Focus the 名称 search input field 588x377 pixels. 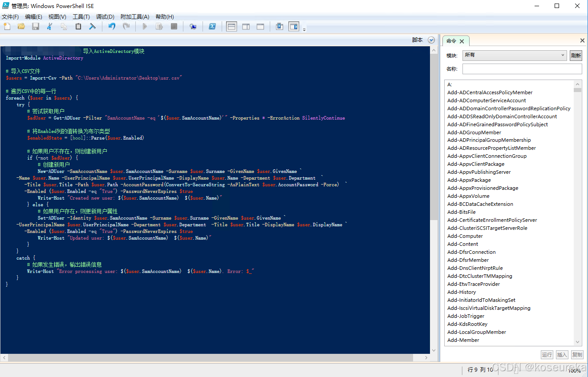point(522,69)
